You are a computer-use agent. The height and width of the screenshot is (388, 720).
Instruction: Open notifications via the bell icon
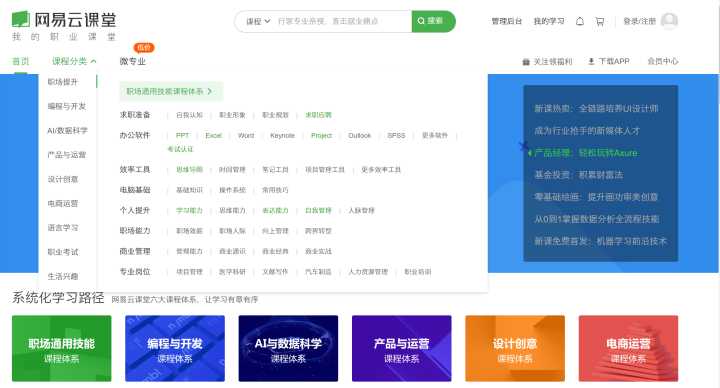point(580,21)
